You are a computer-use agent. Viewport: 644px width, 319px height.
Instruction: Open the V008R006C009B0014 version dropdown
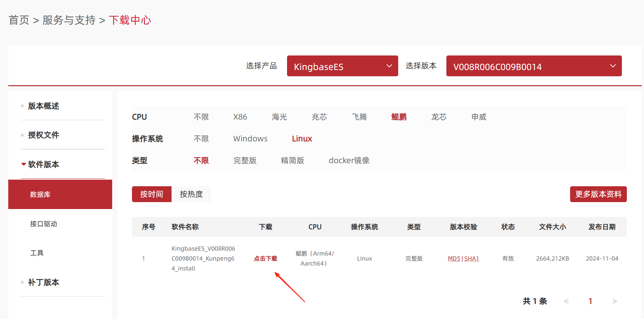[534, 66]
